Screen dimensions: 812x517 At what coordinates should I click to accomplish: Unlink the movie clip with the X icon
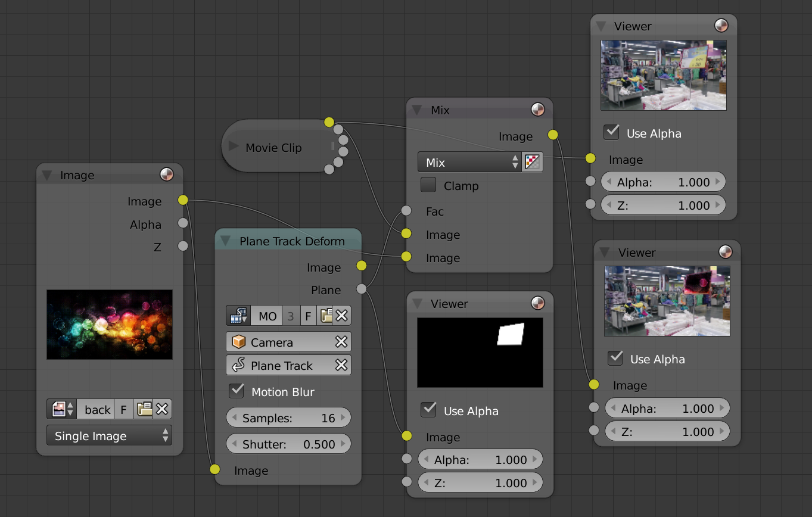coord(341,316)
